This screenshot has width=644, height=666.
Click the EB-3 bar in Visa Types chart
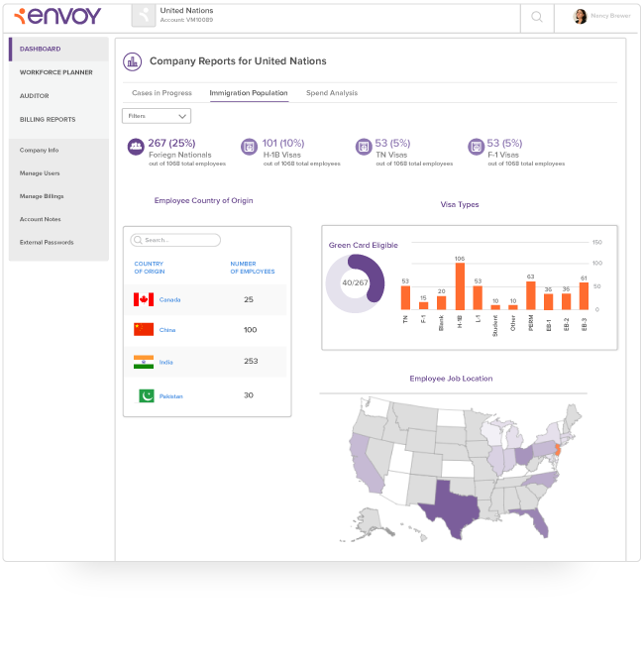(584, 296)
